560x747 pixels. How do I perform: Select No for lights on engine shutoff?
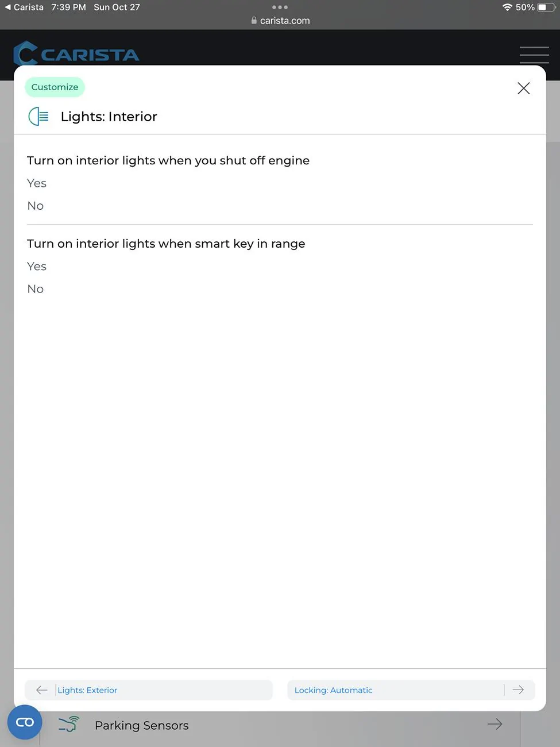point(36,206)
